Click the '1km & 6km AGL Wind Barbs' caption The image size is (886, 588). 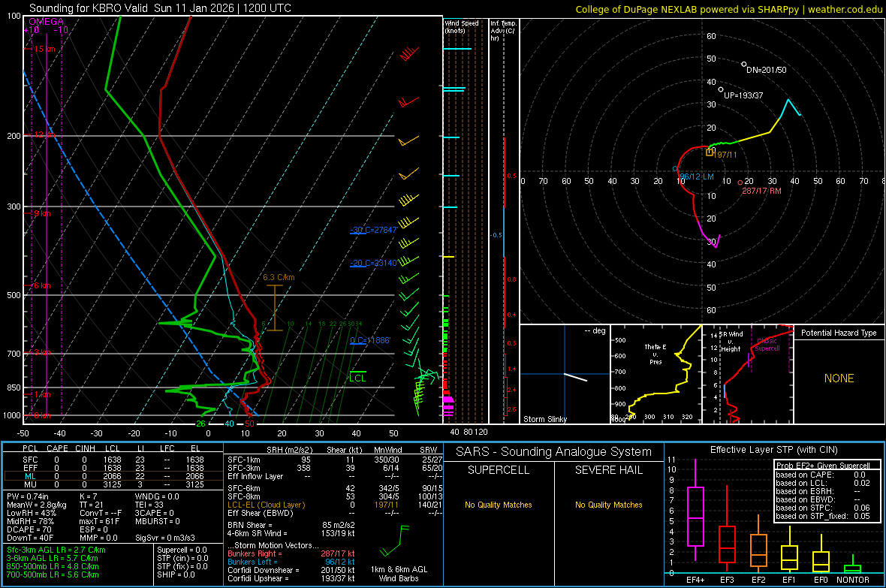399,574
